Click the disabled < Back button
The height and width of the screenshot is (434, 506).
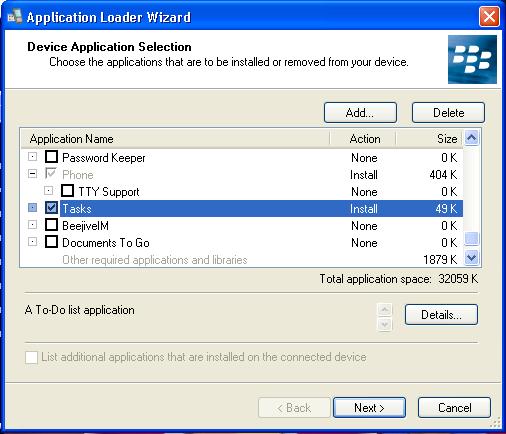click(294, 407)
